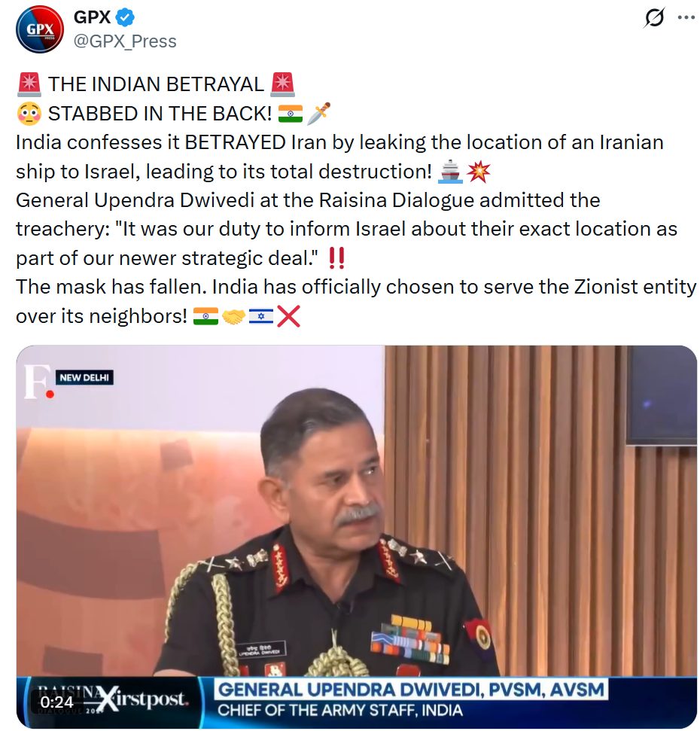The image size is (700, 731).
Task: Select the NEW DELHI location tag
Action: [x=84, y=377]
